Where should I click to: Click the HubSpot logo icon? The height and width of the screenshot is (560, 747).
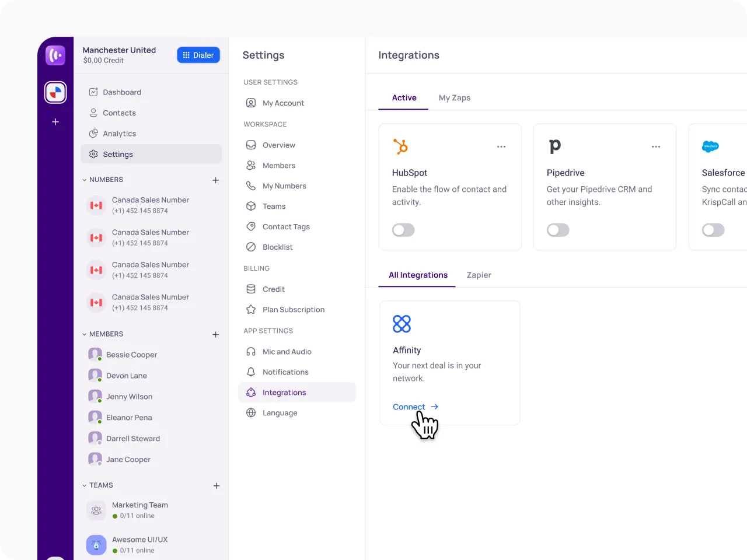[401, 146]
